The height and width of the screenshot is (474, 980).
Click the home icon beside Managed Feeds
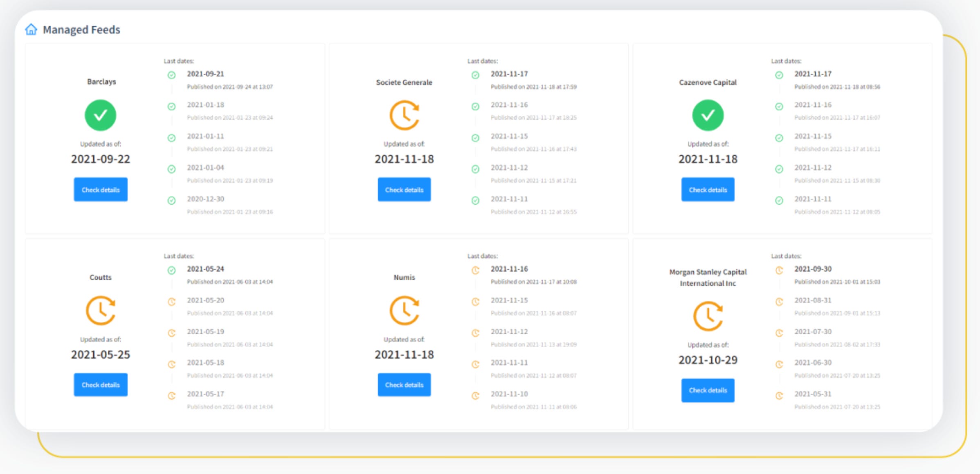[31, 29]
